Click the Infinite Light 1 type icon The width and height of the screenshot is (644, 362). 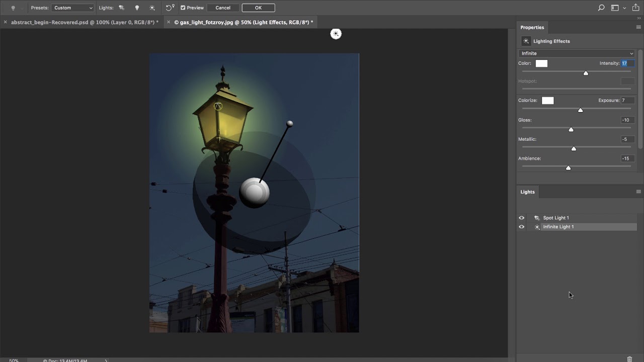[537, 227]
